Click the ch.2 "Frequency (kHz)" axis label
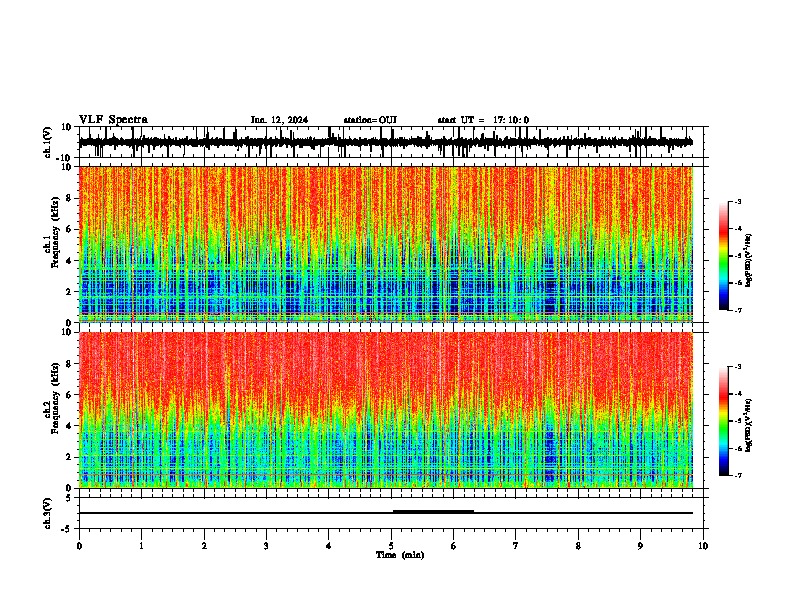This screenshot has height=612, width=792. [x=55, y=398]
